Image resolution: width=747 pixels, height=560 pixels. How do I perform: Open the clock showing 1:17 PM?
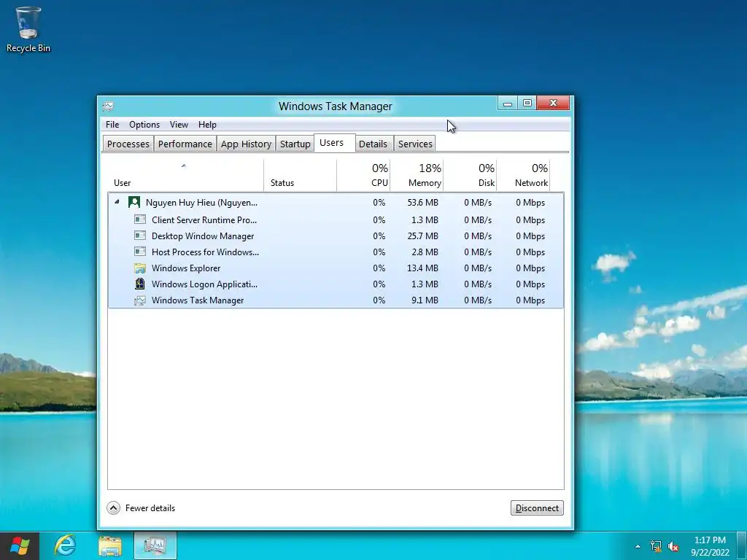(710, 546)
